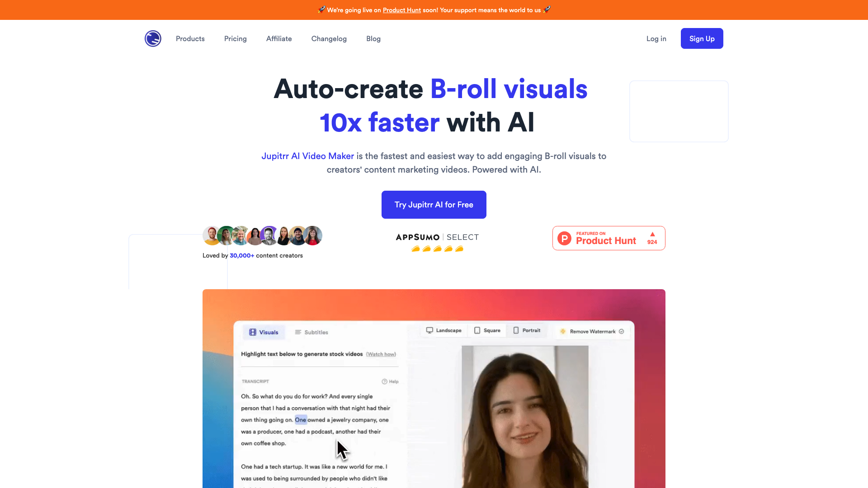Click the Jupitrr dolphin logo icon

(x=153, y=38)
